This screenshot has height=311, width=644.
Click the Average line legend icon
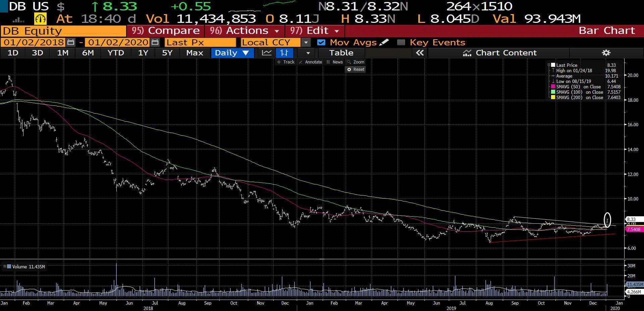click(553, 76)
